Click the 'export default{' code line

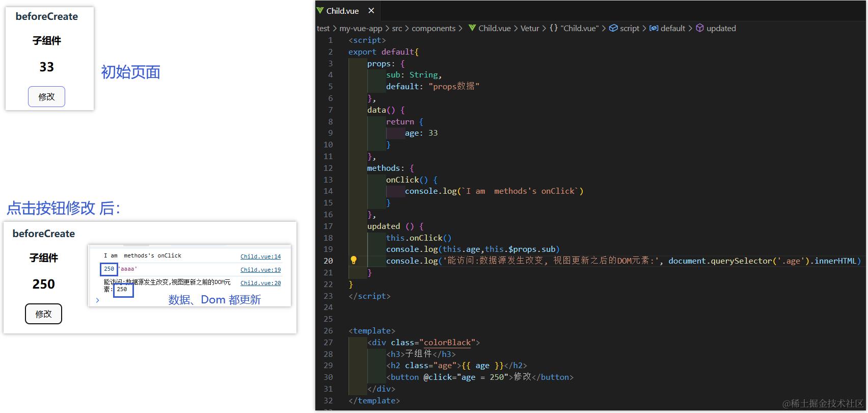pyautogui.click(x=383, y=52)
